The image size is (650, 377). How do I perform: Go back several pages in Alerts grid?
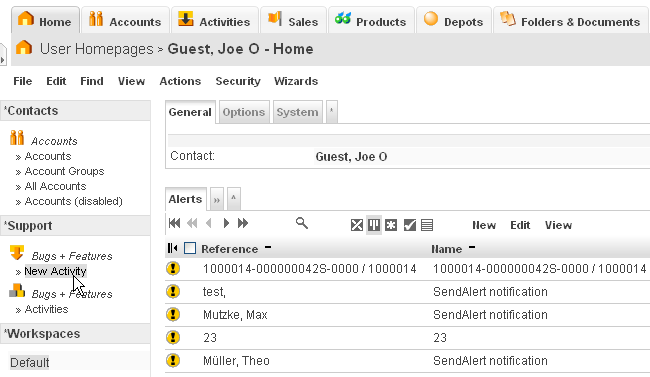pos(192,223)
